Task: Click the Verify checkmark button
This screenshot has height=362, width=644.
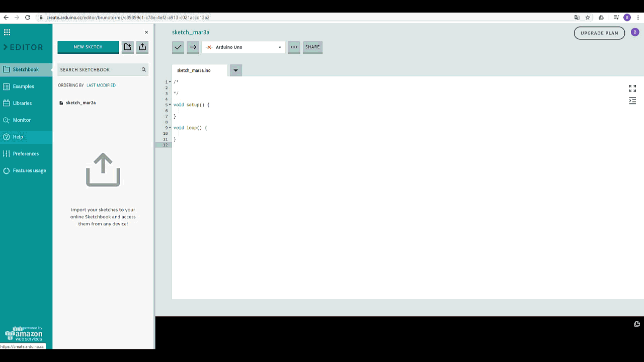Action: pos(178,47)
